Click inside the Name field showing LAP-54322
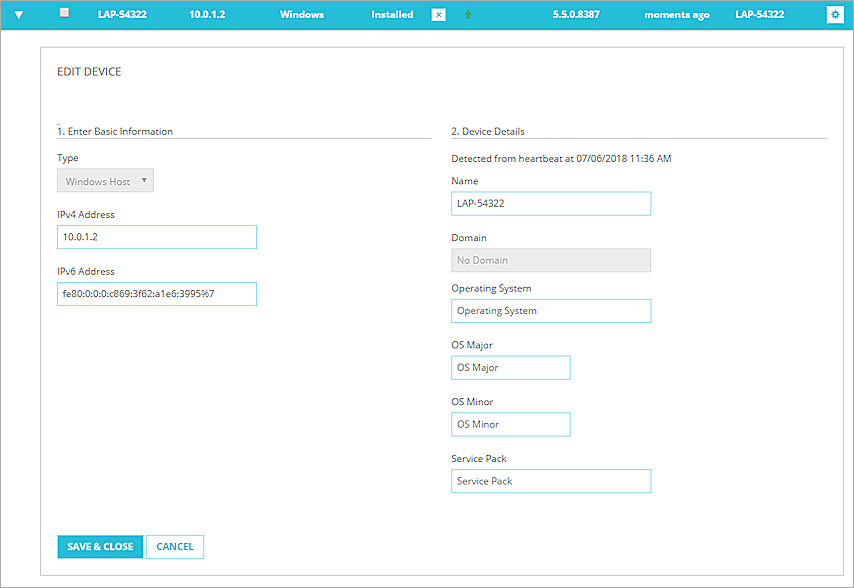This screenshot has width=854, height=588. [x=551, y=203]
